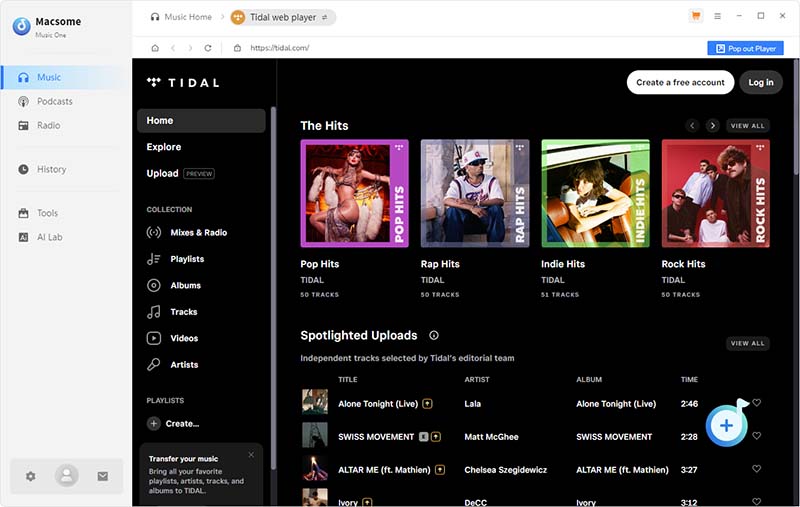800x507 pixels.
Task: Open artist Matt McGhee
Action: 491,437
